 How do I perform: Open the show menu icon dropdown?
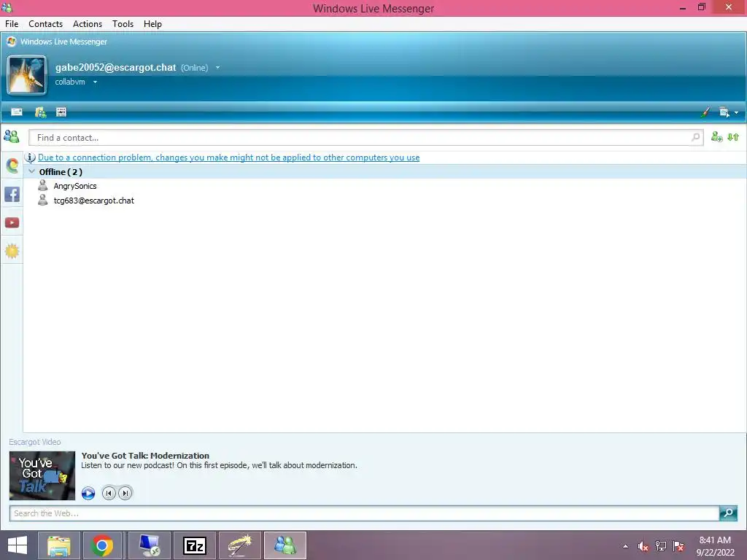pyautogui.click(x=729, y=112)
